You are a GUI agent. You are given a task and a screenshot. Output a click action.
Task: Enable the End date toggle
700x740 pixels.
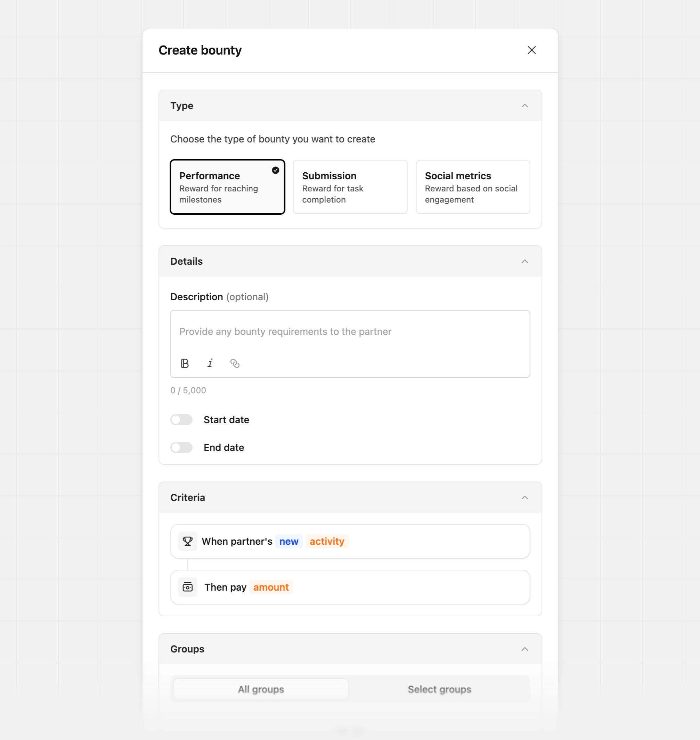181,447
